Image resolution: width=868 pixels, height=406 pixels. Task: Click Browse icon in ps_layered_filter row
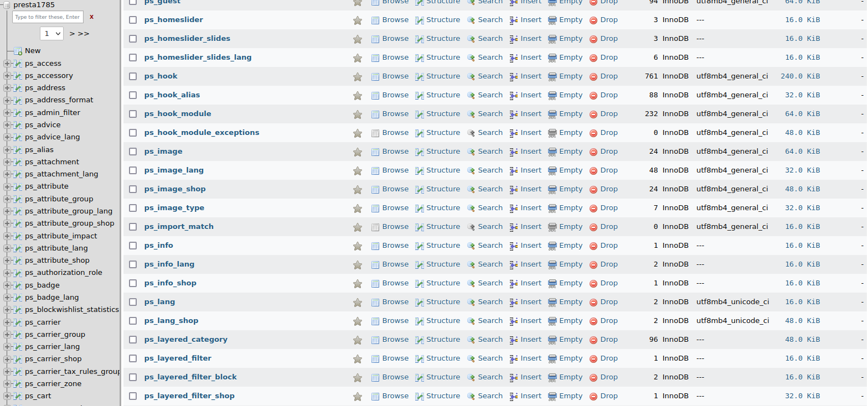tap(375, 359)
